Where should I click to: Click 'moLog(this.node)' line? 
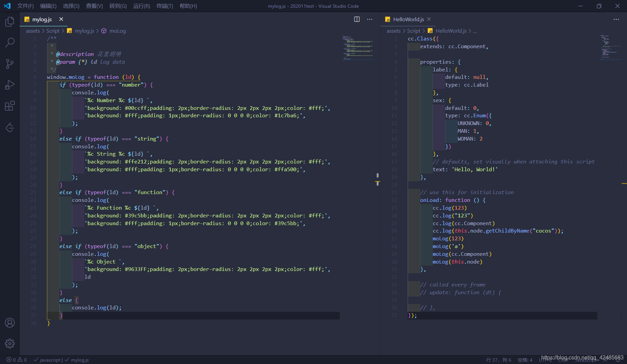[458, 262]
